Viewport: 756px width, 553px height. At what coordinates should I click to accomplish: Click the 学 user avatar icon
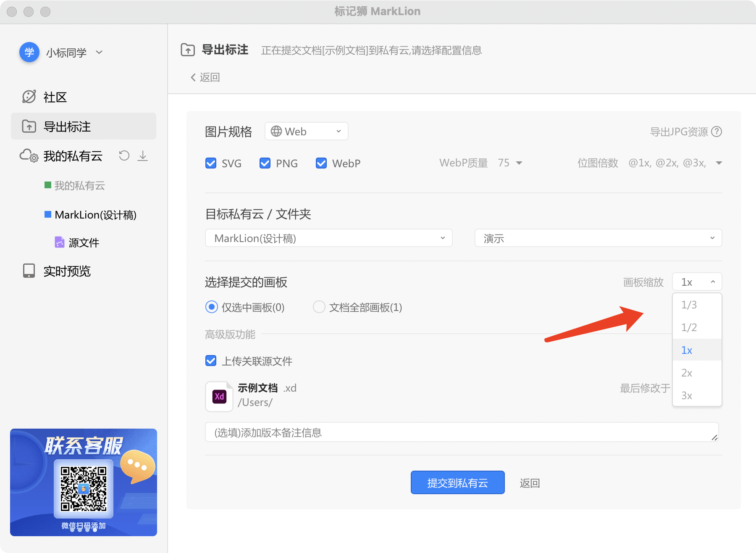tap(29, 52)
